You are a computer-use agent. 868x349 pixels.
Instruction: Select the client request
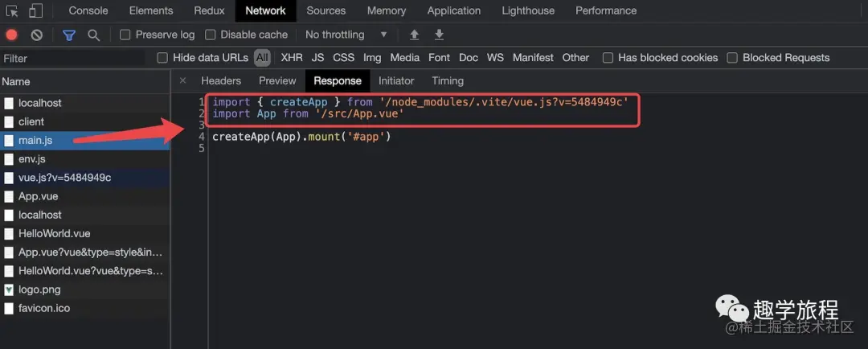pyautogui.click(x=84, y=122)
